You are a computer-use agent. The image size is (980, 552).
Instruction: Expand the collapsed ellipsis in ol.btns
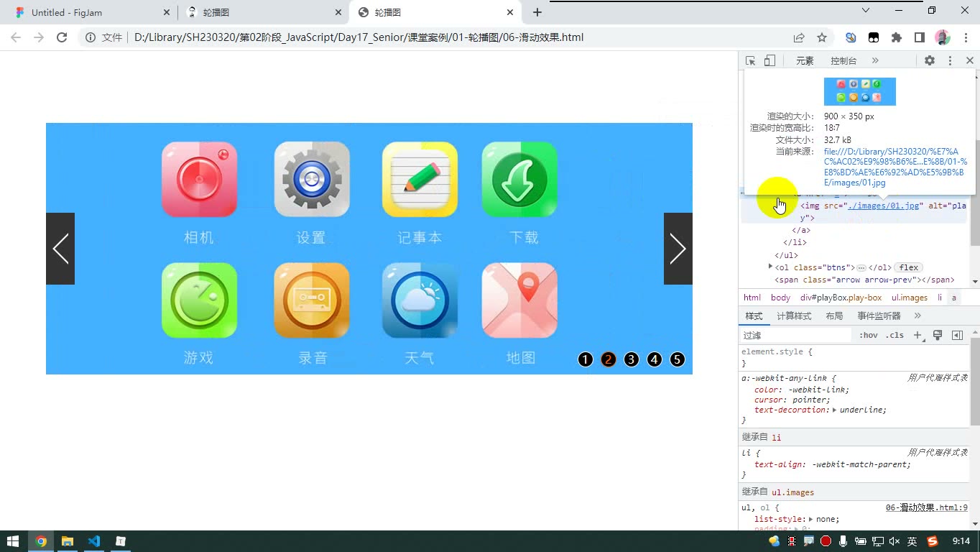[861, 267]
